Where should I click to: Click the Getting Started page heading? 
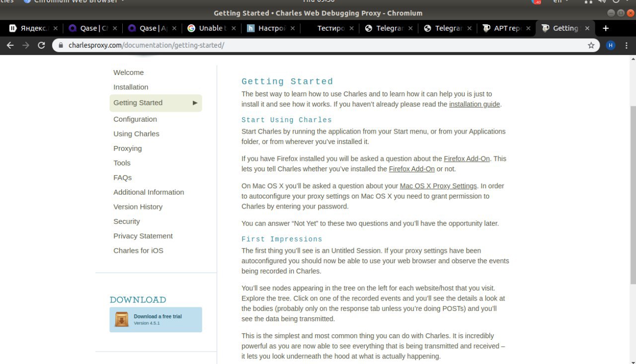point(287,81)
